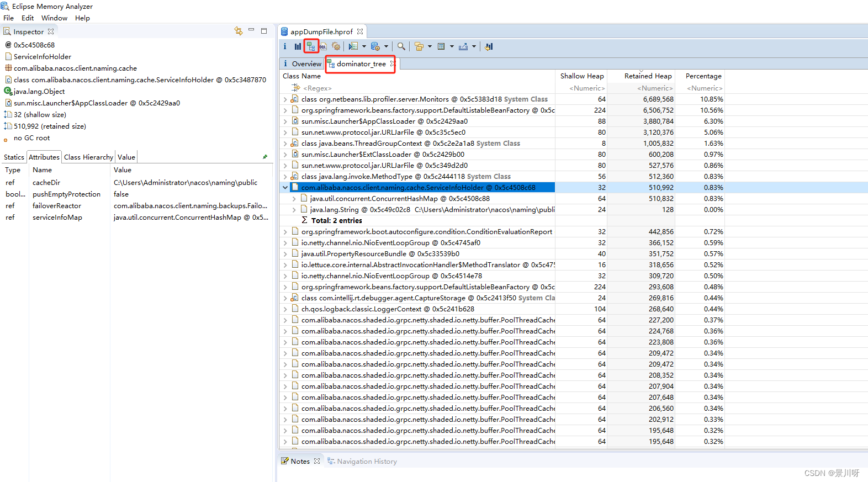Select the cacheDir attribute row

[x=137, y=183]
